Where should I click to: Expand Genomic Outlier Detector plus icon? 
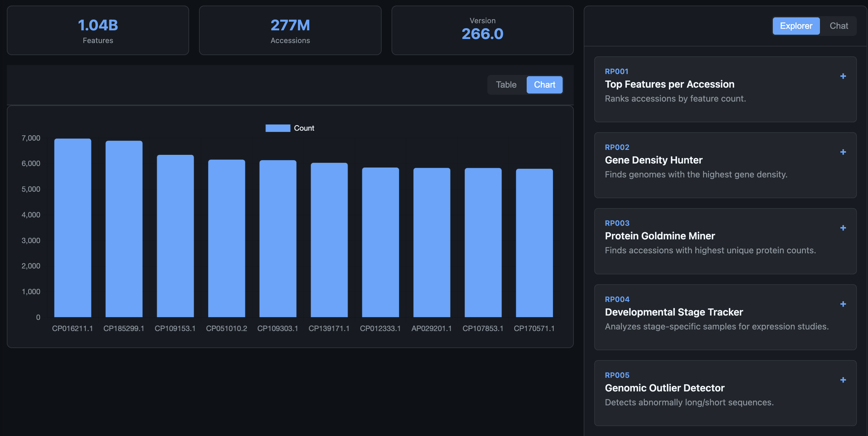pos(843,380)
